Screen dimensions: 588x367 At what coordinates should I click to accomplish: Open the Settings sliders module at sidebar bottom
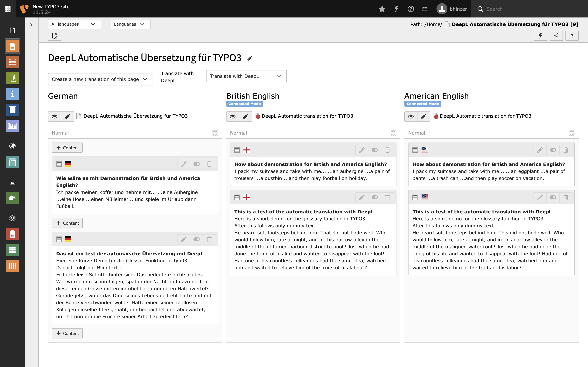coord(12,266)
